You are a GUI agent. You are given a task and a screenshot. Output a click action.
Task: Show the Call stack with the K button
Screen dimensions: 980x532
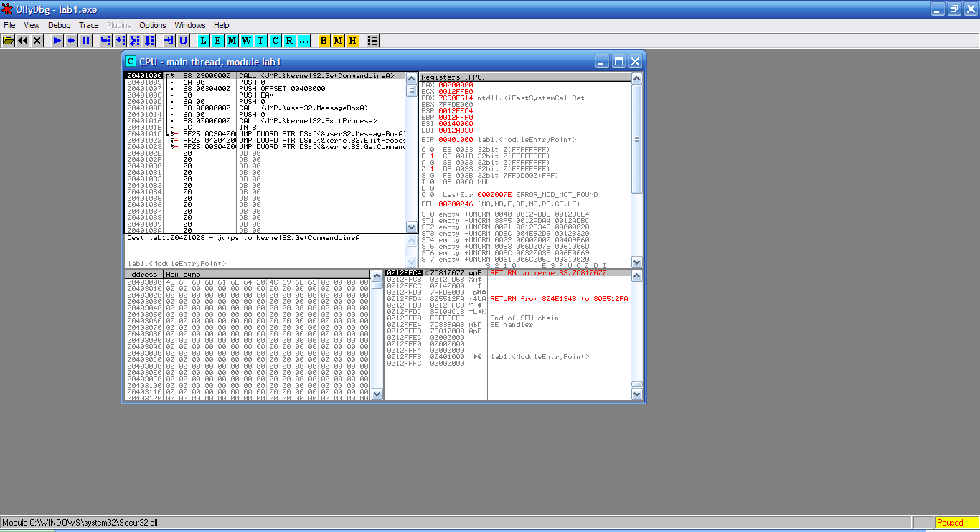tap(275, 41)
